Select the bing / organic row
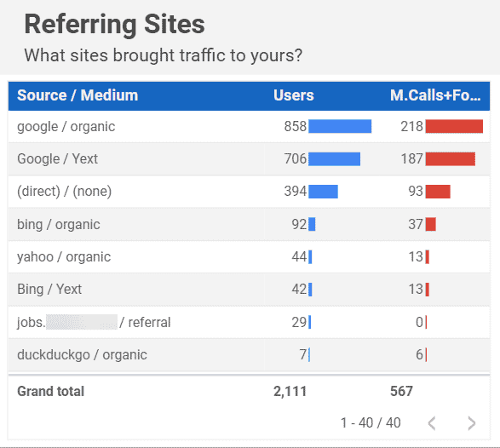Screen dimensions: 500x448 [249, 224]
